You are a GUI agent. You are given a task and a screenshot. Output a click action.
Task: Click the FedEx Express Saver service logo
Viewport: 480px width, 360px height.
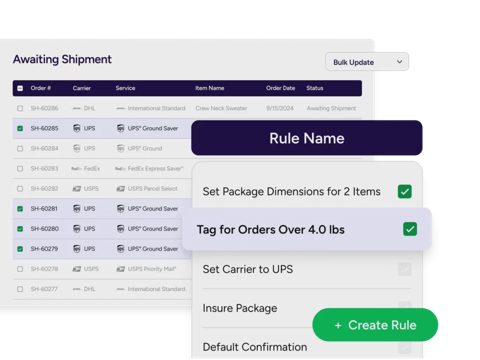120,169
